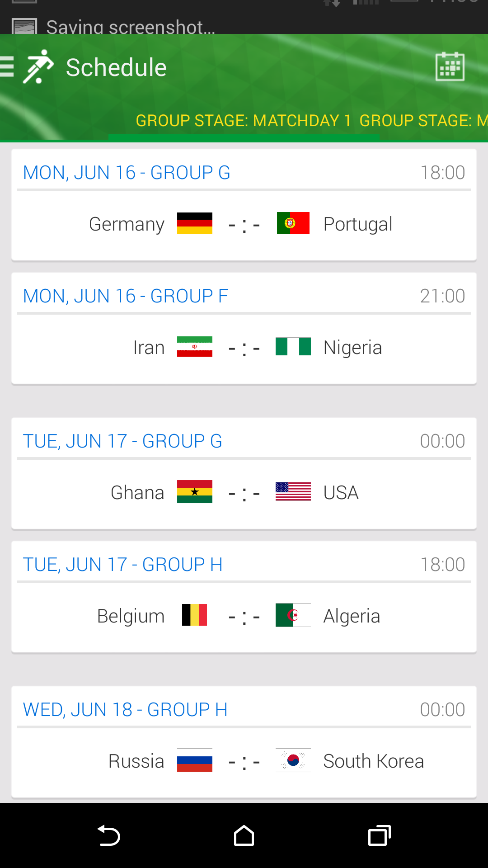Open the calendar view icon

coord(450,67)
